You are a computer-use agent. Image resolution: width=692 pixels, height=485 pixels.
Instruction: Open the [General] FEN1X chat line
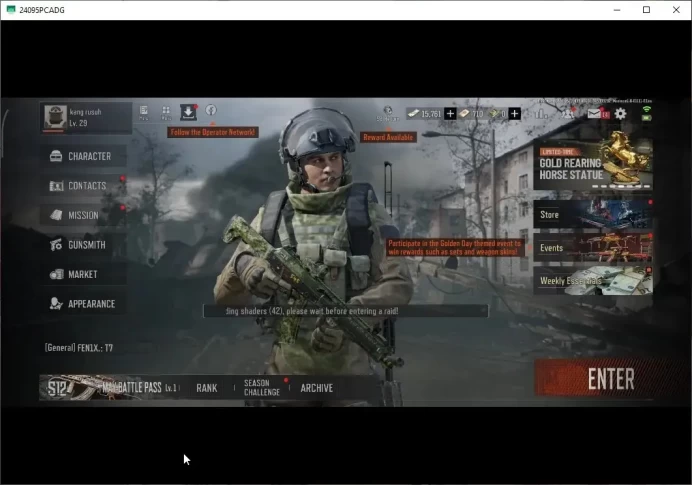click(79, 348)
